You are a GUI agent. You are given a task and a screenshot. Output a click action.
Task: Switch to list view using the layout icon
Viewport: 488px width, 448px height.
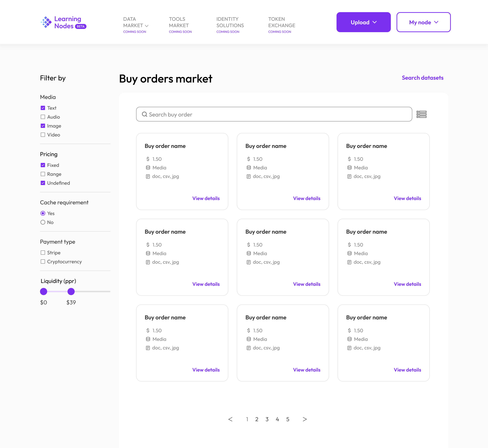point(422,114)
